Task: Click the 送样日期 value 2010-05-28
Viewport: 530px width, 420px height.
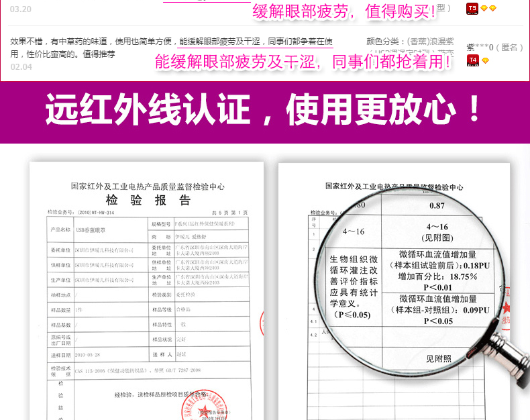Action: (x=87, y=355)
